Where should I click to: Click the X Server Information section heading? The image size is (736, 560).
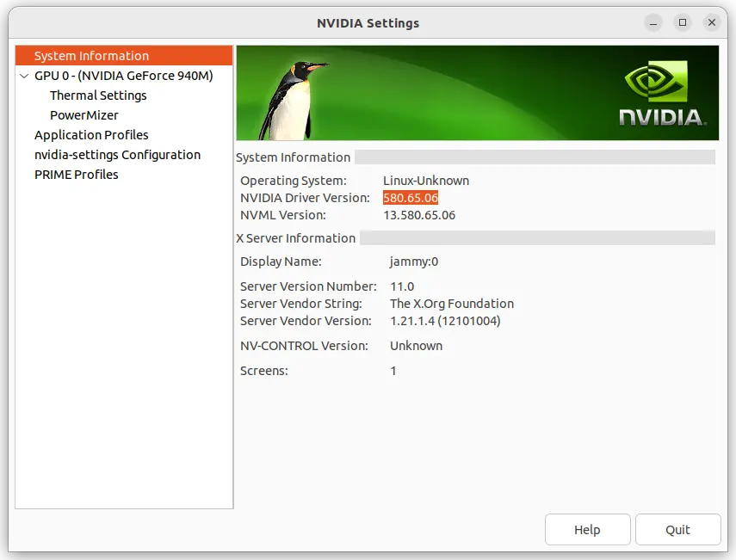pos(296,238)
